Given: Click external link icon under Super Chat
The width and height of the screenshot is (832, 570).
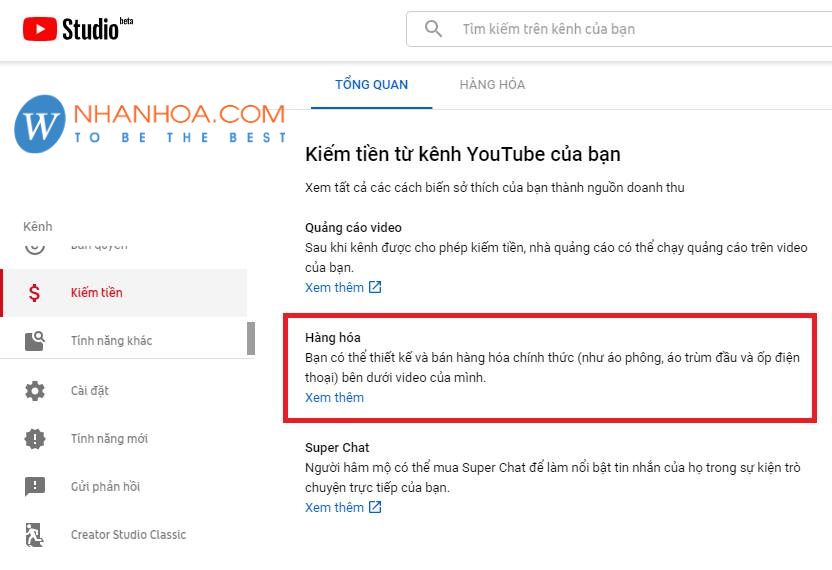Looking at the screenshot, I should click(375, 508).
